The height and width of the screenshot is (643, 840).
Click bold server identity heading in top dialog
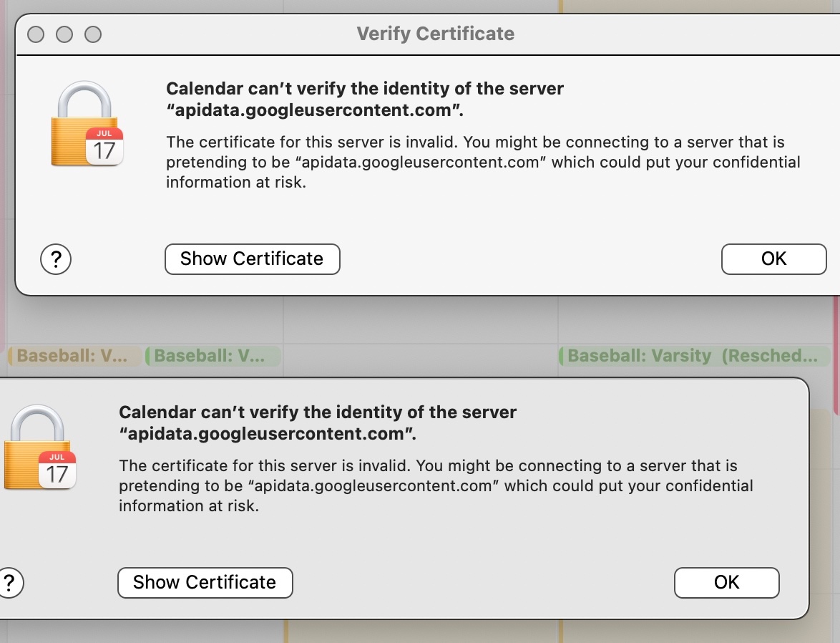pyautogui.click(x=365, y=100)
